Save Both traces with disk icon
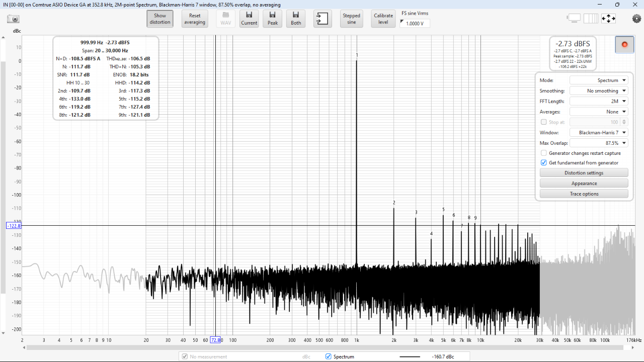The width and height of the screenshot is (644, 362). click(x=296, y=19)
